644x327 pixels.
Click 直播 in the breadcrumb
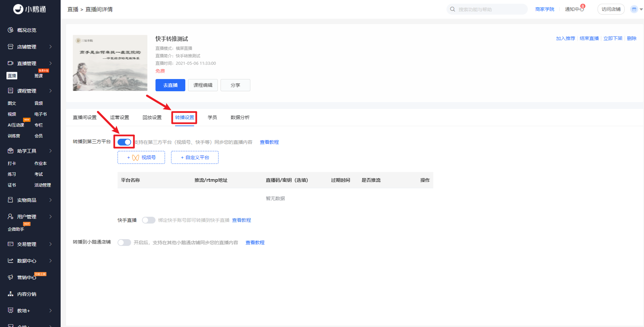point(73,9)
